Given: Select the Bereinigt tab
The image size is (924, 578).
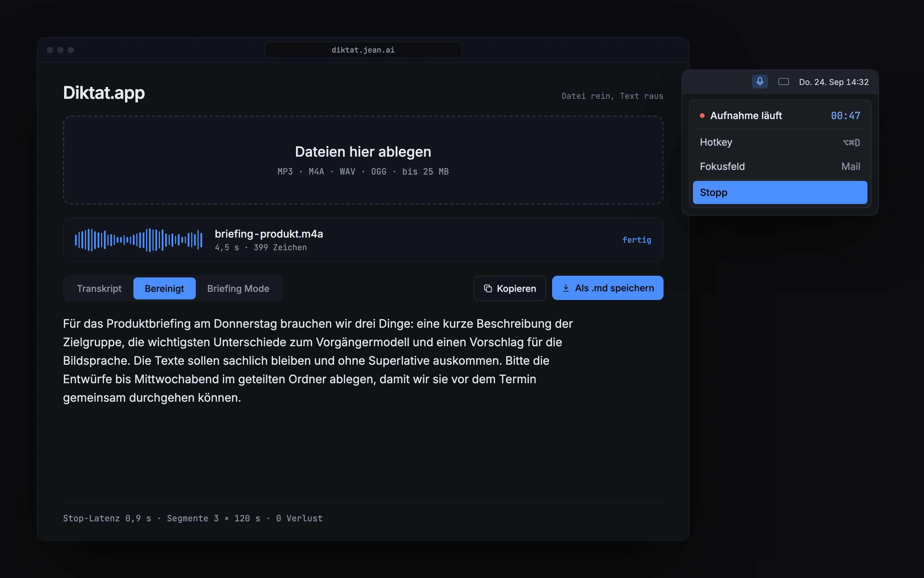Looking at the screenshot, I should (164, 288).
